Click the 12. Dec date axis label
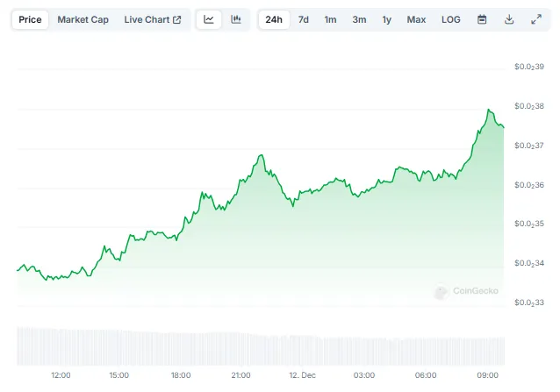This screenshot has height=392, width=560. click(301, 375)
